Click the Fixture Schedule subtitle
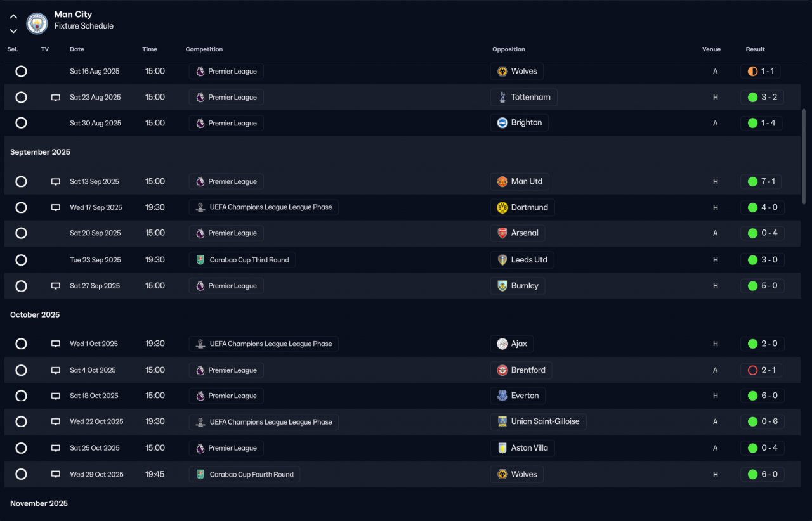This screenshot has height=521, width=812. click(x=84, y=26)
